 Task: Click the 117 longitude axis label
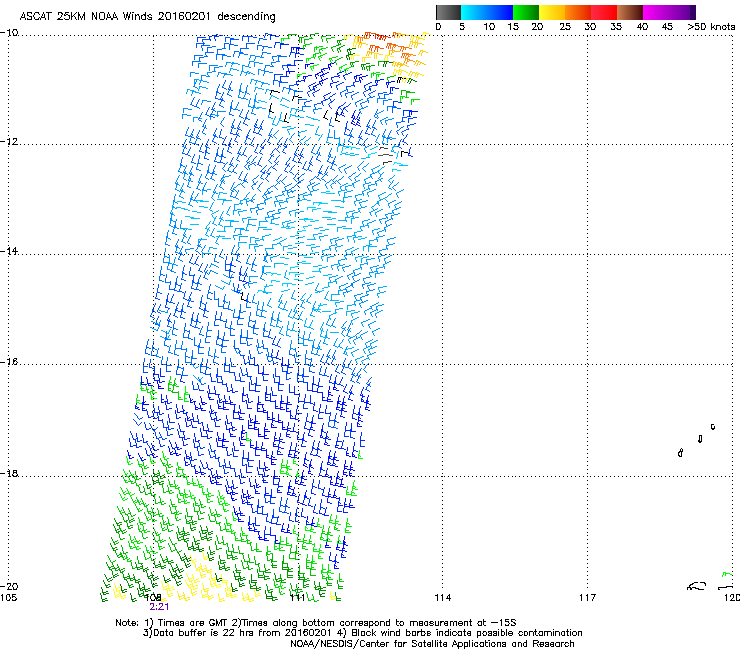(x=588, y=598)
